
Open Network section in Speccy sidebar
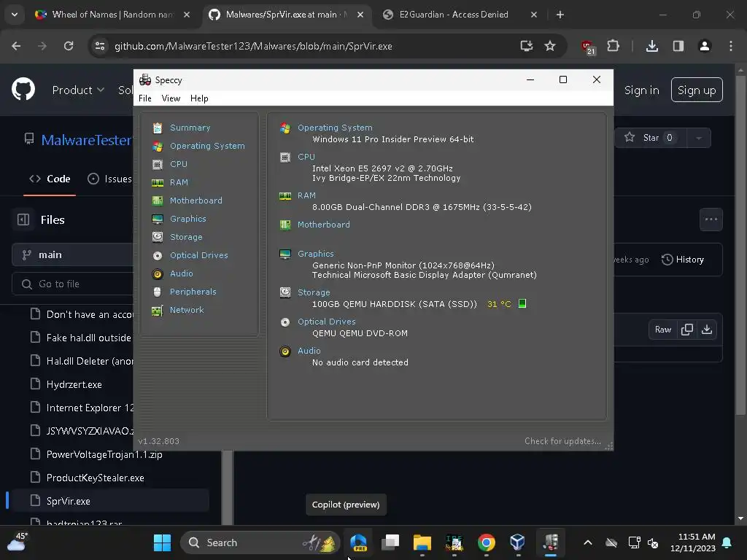(x=187, y=310)
